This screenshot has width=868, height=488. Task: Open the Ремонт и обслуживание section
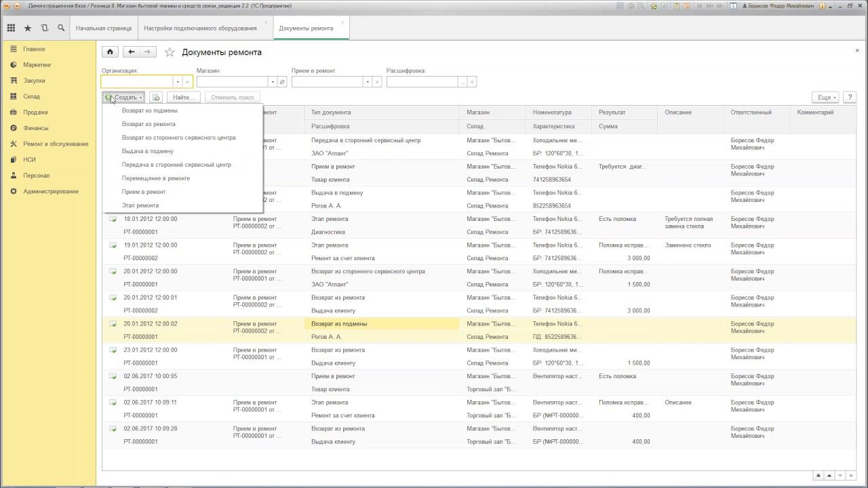pos(56,144)
